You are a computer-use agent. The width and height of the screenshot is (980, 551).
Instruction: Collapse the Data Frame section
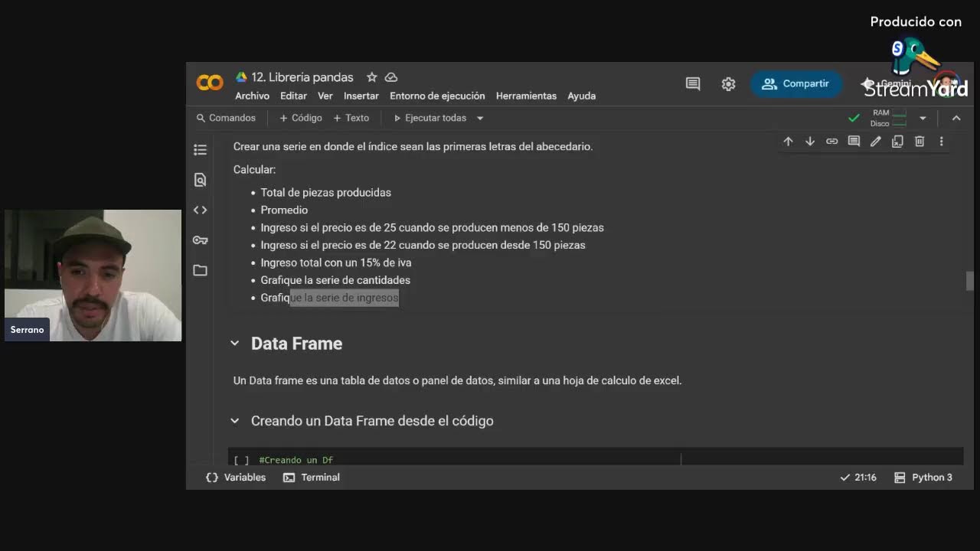(x=235, y=344)
